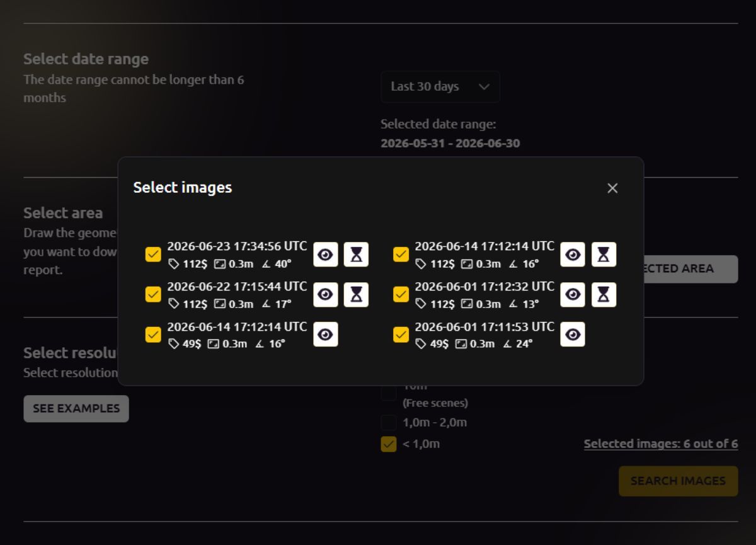Preview the 49$ 2026-06-14 image with eye icon
Screen dimensions: 756x545
coord(326,335)
